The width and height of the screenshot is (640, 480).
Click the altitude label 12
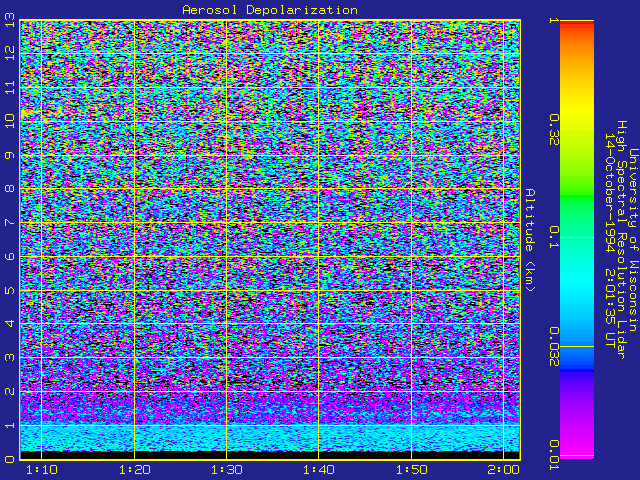point(9,53)
